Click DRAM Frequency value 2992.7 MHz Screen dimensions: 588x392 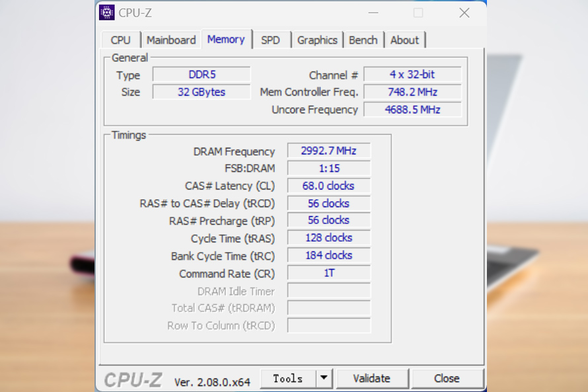tap(329, 151)
